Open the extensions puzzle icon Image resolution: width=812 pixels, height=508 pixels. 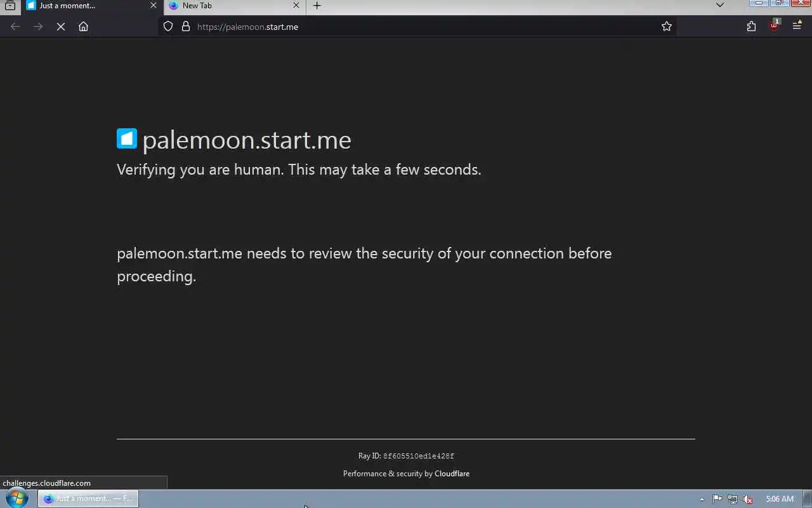click(751, 27)
